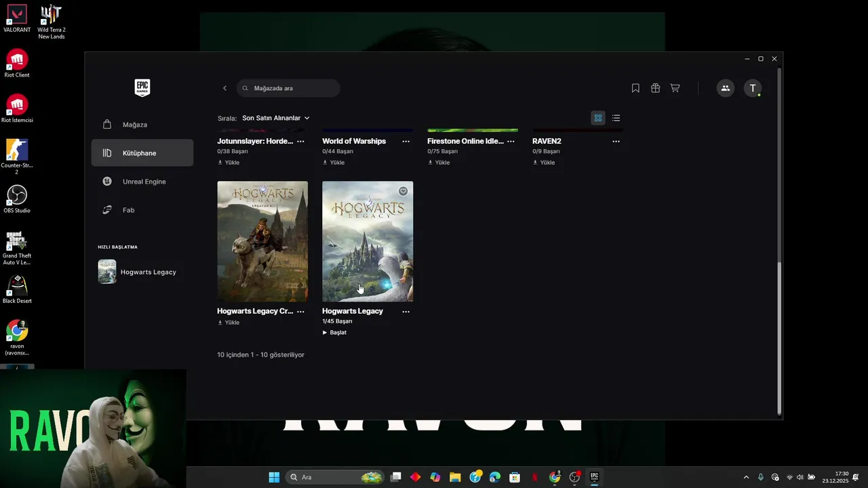Open the wishlist bookmark icon

pyautogui.click(x=635, y=88)
